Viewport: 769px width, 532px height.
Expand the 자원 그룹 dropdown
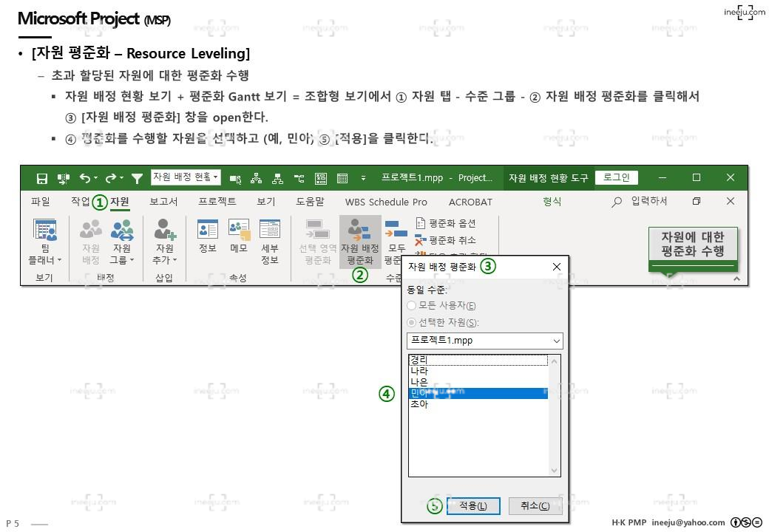pyautogui.click(x=132, y=260)
